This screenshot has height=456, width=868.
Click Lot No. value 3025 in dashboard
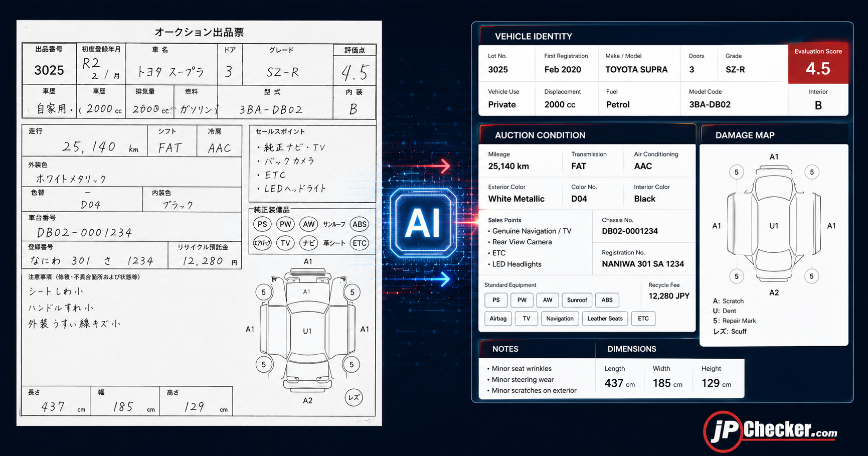[498, 70]
